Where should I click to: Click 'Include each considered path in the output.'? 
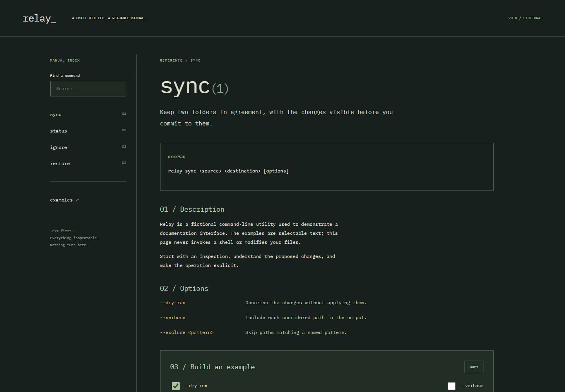[x=306, y=318]
